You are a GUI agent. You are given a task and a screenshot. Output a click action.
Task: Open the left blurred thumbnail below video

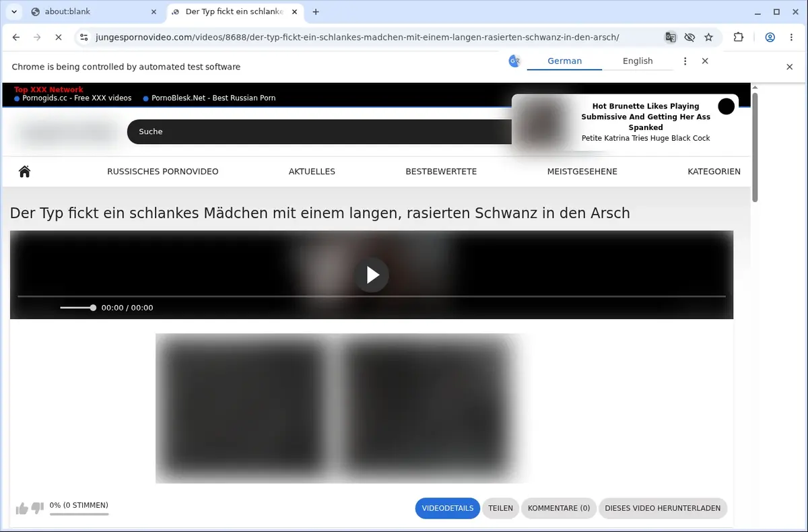[x=245, y=408]
